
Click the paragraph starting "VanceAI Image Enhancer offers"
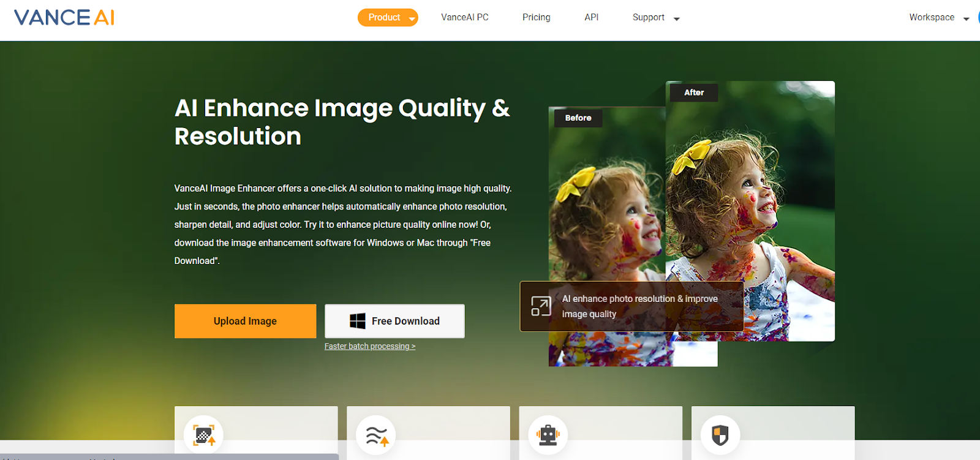click(x=343, y=224)
